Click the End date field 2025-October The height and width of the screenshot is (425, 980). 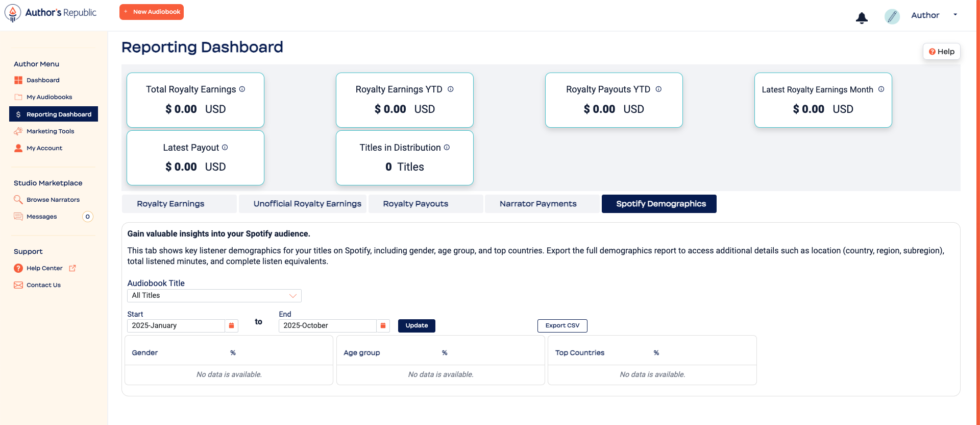pyautogui.click(x=327, y=326)
